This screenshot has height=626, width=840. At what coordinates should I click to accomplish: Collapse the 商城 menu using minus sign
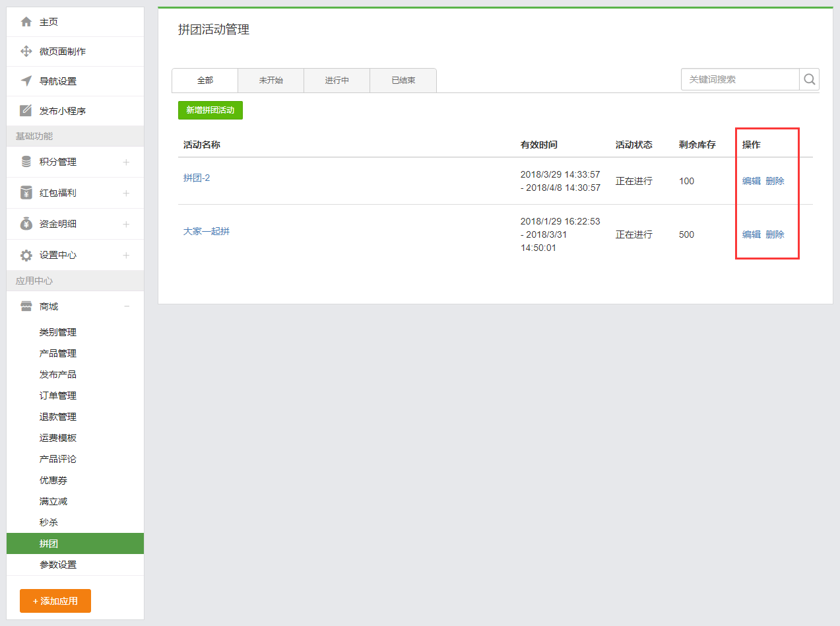[126, 306]
